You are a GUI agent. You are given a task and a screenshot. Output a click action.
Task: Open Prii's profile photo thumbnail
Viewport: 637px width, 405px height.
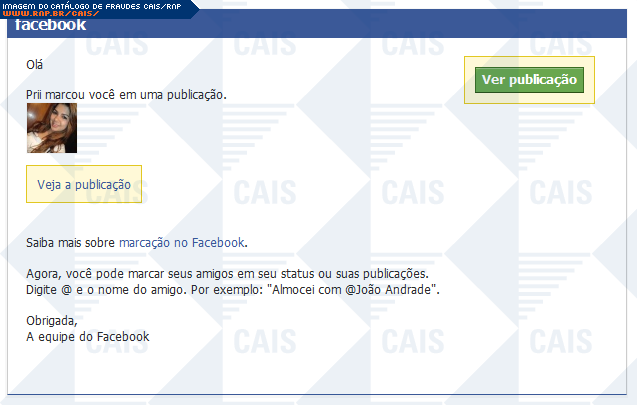52,128
